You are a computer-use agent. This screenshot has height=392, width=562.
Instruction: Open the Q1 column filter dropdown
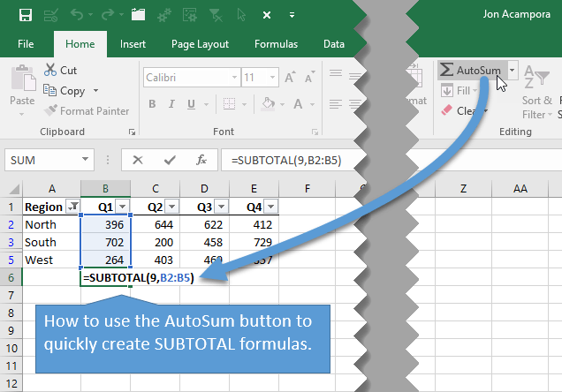(x=123, y=207)
